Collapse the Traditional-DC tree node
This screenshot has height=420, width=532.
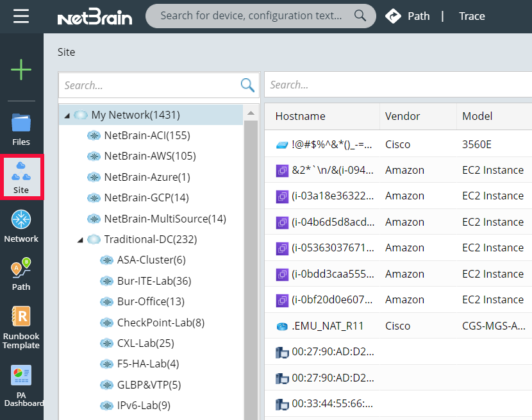[80, 240]
